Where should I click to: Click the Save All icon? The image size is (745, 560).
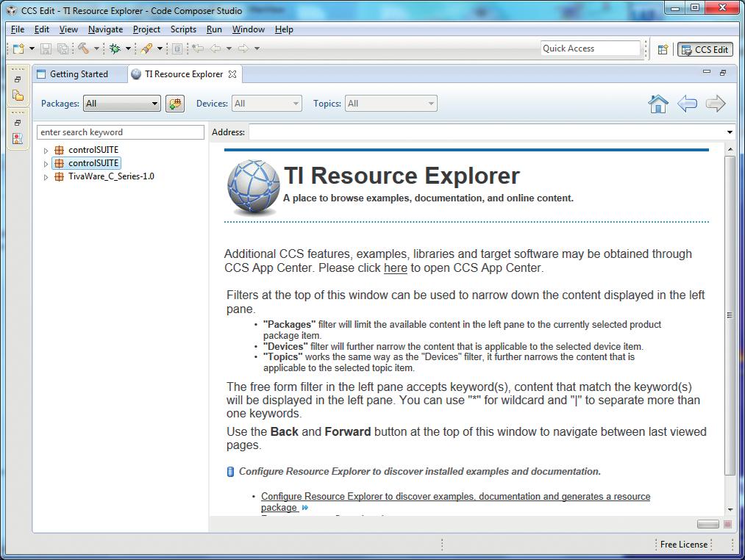pos(63,49)
